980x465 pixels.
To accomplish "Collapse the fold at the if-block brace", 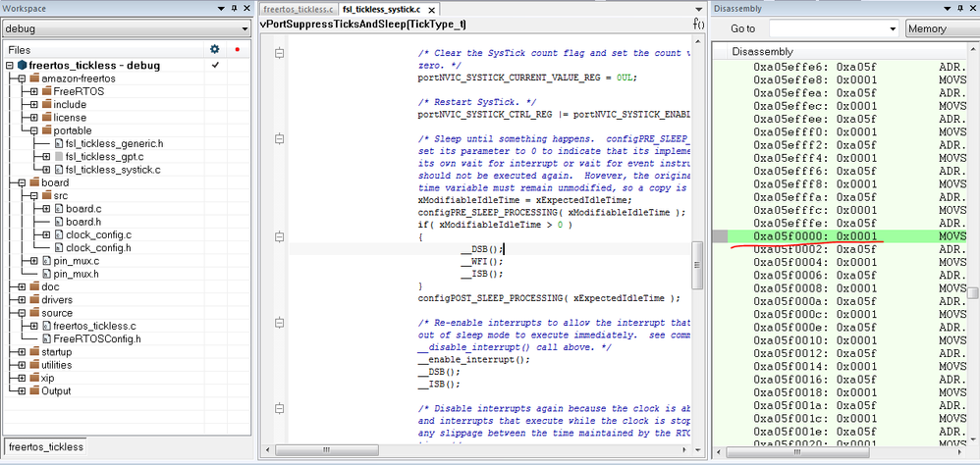I will [280, 236].
